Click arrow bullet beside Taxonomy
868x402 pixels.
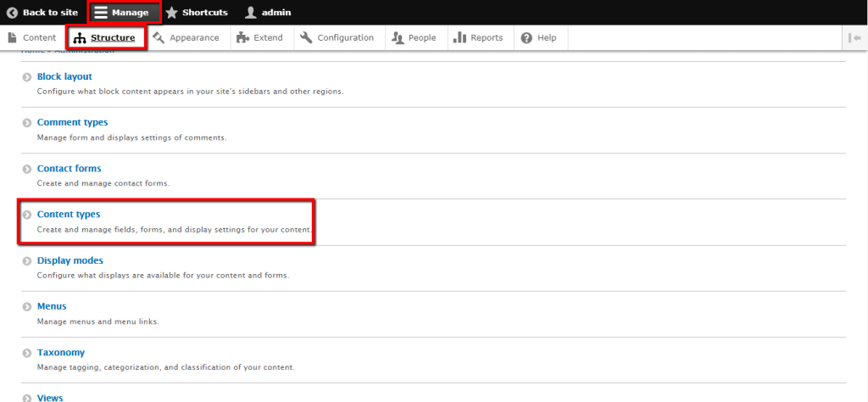point(26,353)
